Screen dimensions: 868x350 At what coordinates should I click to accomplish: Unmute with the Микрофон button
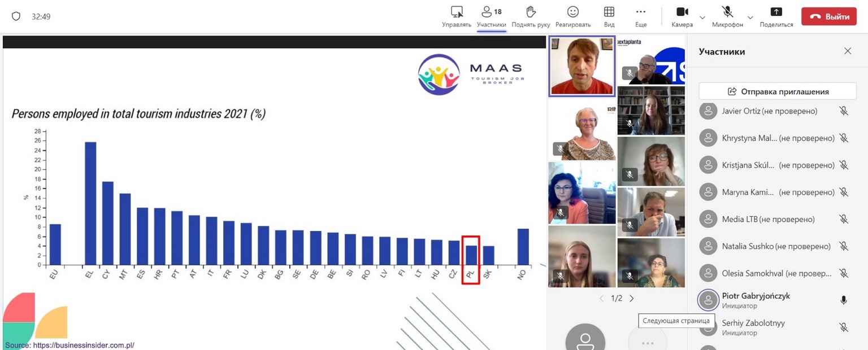[x=727, y=16]
